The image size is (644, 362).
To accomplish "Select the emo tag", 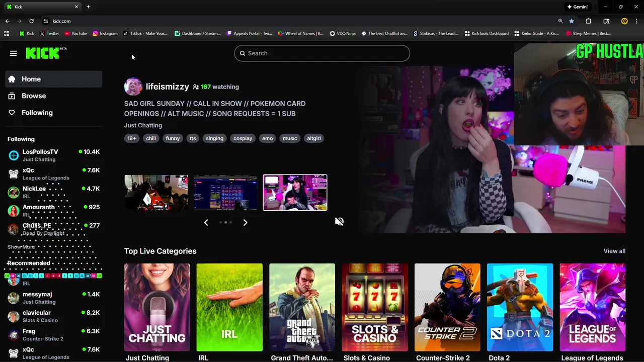I will tap(267, 138).
